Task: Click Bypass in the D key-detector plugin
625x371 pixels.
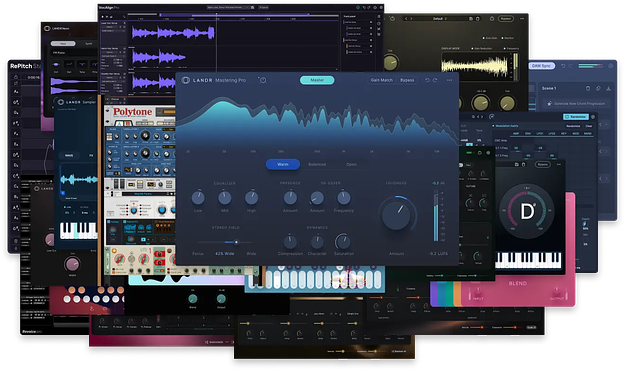Action: 542,164
